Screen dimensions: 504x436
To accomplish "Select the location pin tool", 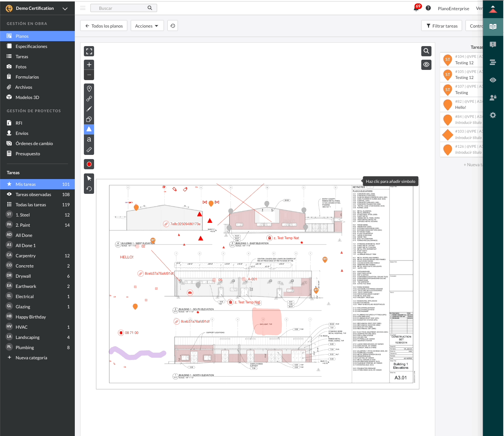I will (x=89, y=89).
